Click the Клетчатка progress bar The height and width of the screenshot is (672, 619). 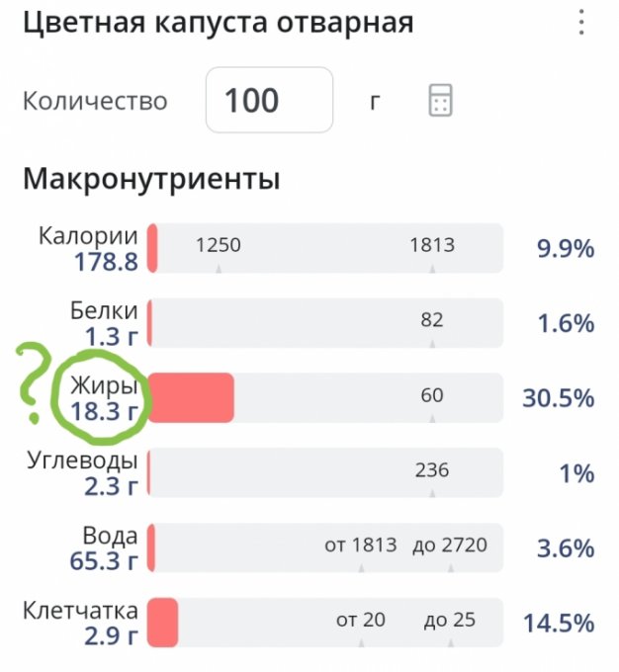tap(325, 623)
